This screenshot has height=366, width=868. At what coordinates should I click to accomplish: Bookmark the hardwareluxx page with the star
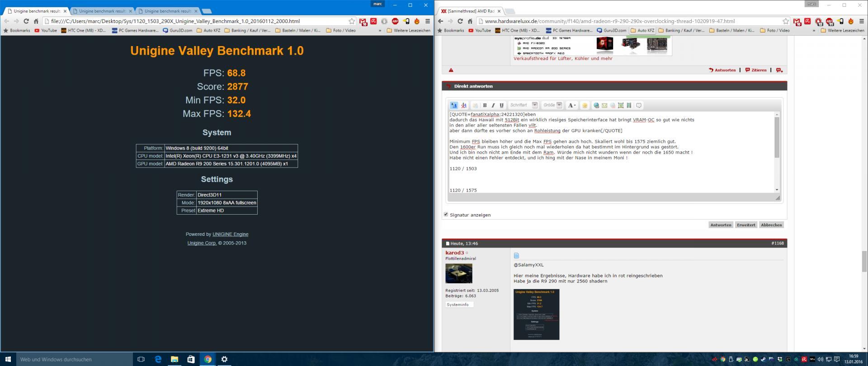pos(786,21)
